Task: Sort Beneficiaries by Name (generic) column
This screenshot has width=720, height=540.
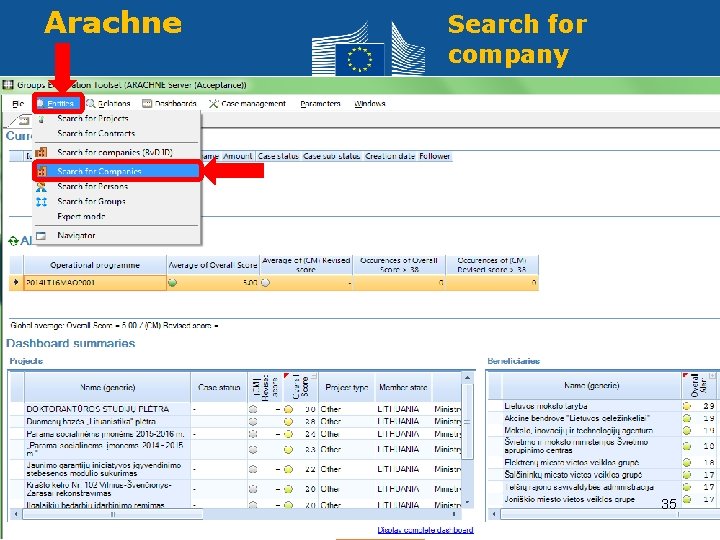Action: (592, 386)
